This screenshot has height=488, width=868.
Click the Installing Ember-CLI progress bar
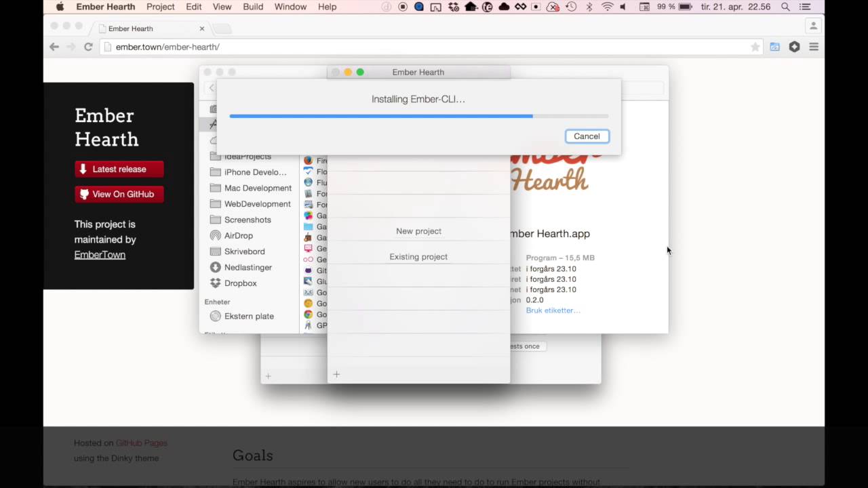[418, 116]
